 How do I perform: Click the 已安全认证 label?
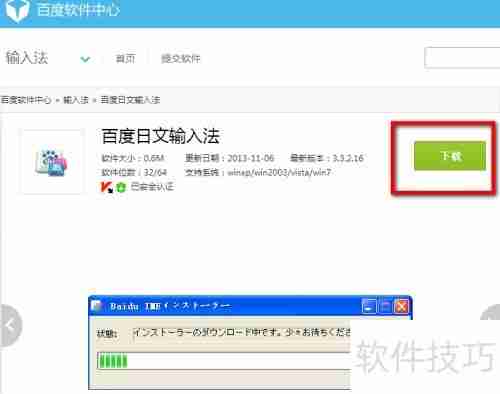click(x=152, y=187)
